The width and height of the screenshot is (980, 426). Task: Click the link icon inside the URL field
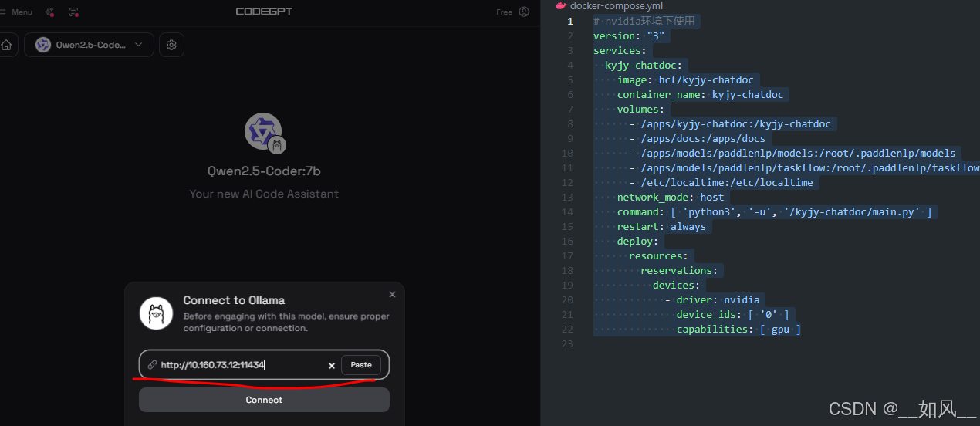point(152,365)
